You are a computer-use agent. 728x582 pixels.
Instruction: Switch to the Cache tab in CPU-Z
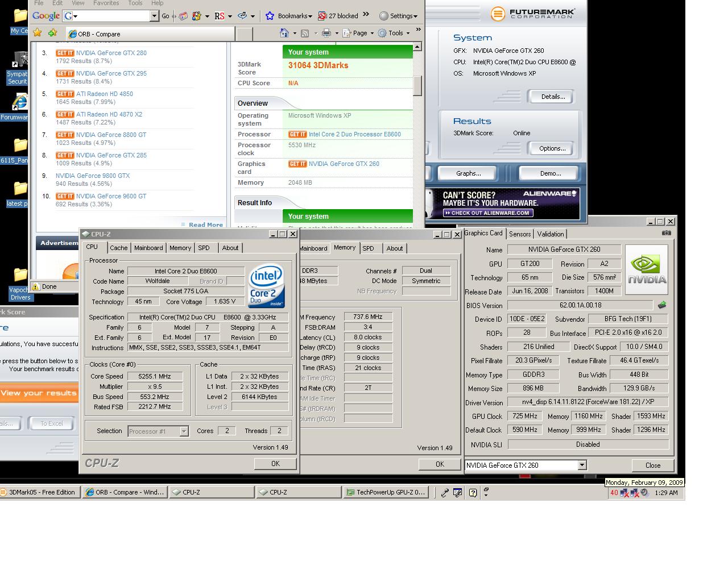pos(118,248)
